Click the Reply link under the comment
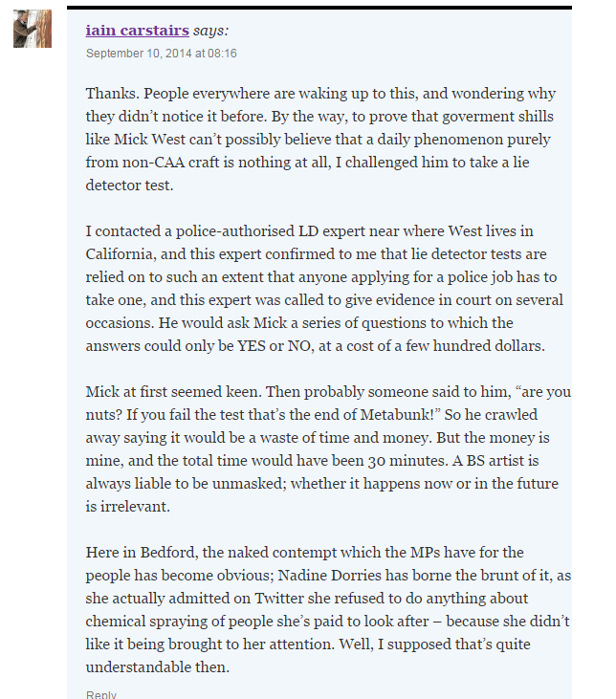The height and width of the screenshot is (699, 616). point(100,694)
